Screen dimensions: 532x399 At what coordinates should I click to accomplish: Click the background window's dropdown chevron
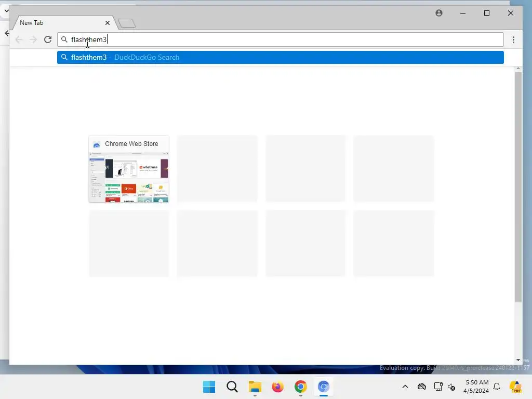coord(6,11)
